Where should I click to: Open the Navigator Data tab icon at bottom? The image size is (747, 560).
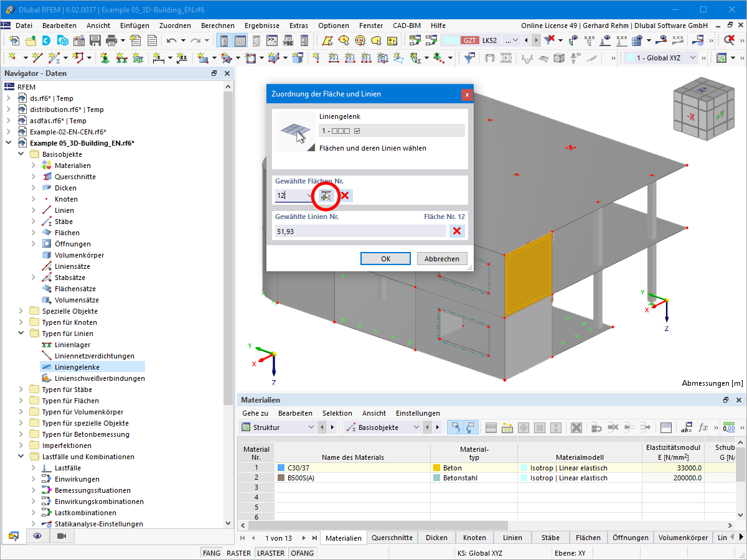(14, 537)
